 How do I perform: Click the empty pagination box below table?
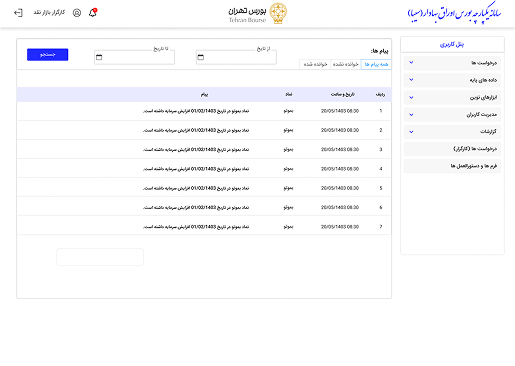click(100, 257)
